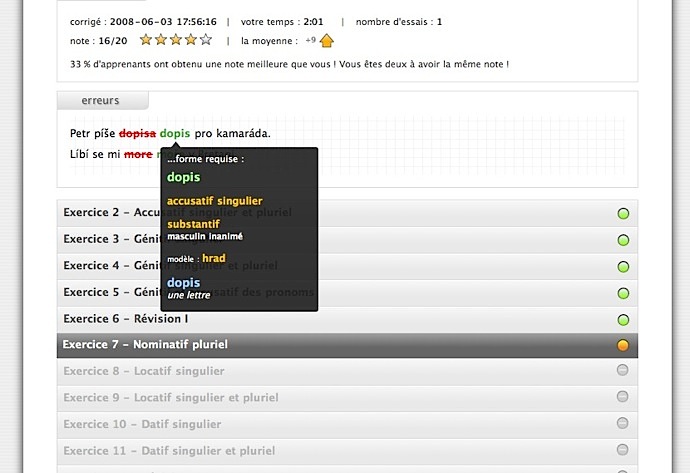Screen dimensions: 690x473
Task: Click green status dot for Exercice 3
Action: pyautogui.click(x=623, y=240)
